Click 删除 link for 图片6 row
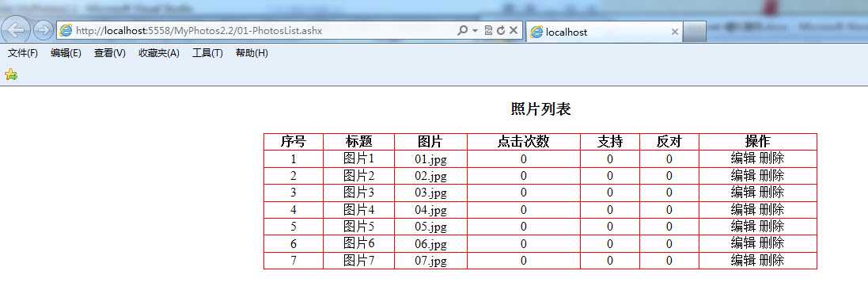This screenshot has height=290, width=868. click(x=771, y=243)
